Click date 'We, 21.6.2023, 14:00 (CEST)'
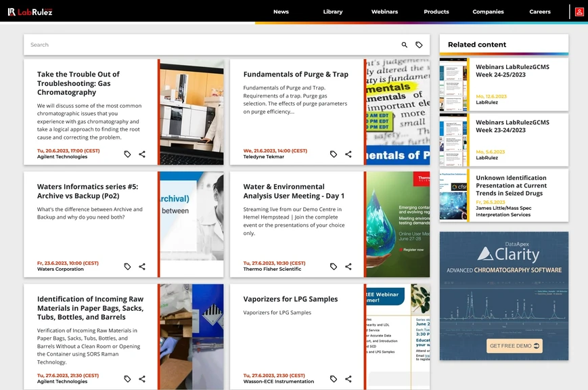Image resolution: width=588 pixels, height=390 pixels. [275, 151]
